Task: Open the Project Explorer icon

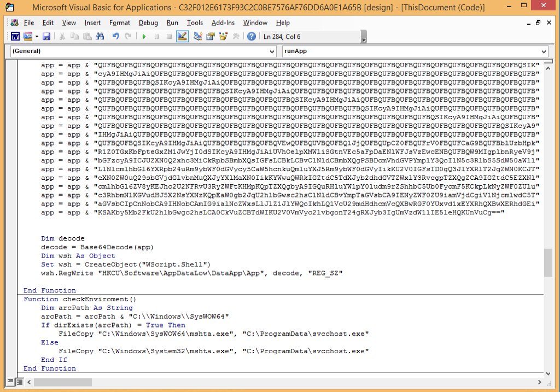Action: pyautogui.click(x=197, y=37)
